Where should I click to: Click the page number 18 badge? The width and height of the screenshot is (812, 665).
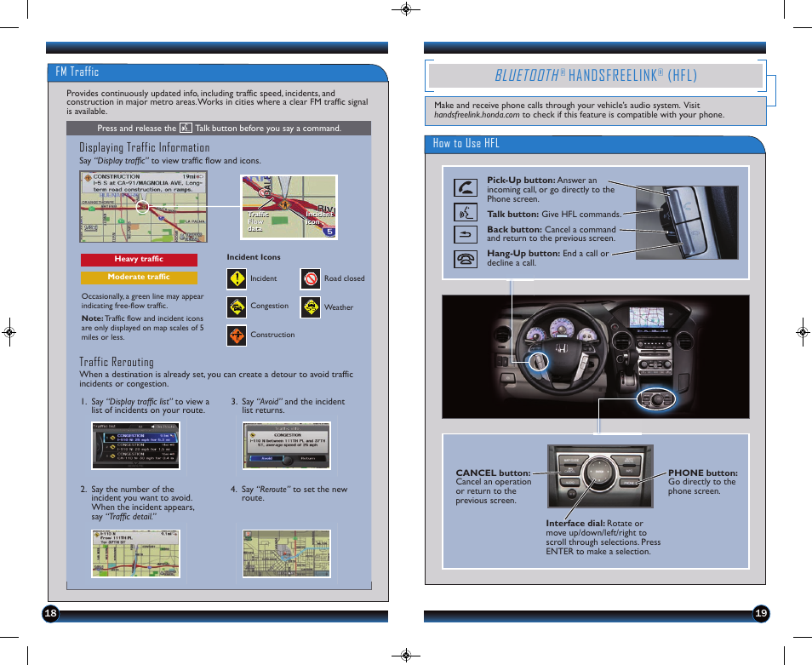point(51,614)
